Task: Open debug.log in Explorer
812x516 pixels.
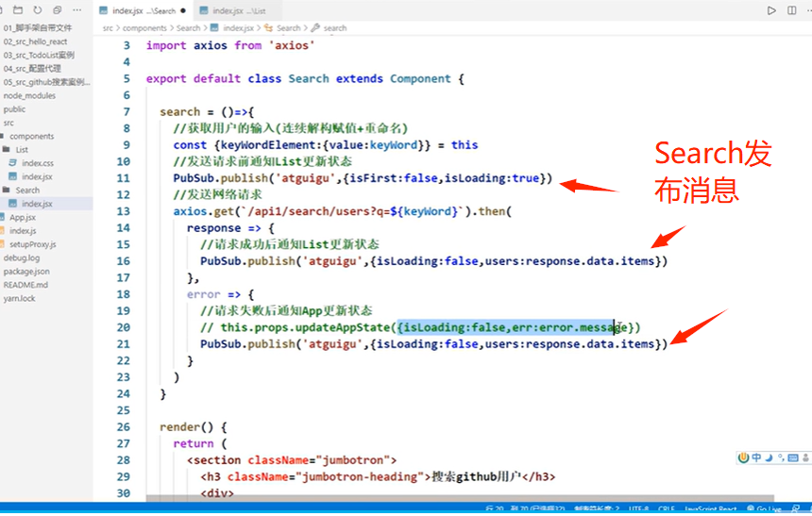Action: (21, 258)
